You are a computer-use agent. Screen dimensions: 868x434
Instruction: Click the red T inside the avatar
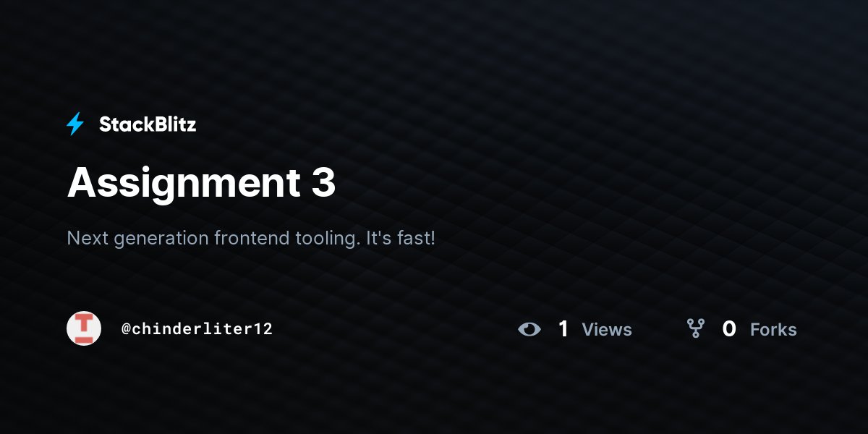pyautogui.click(x=84, y=328)
